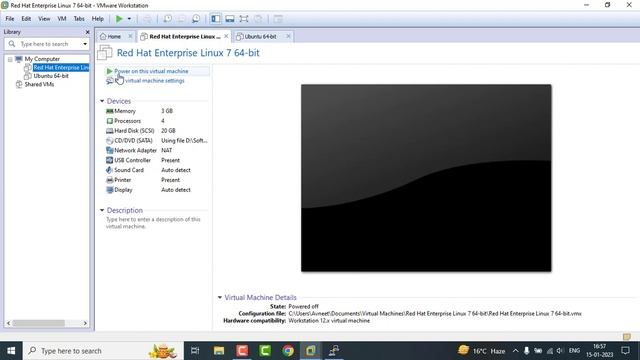Toggle the Show Library toolbar icon
The height and width of the screenshot is (360, 640).
click(x=216, y=19)
